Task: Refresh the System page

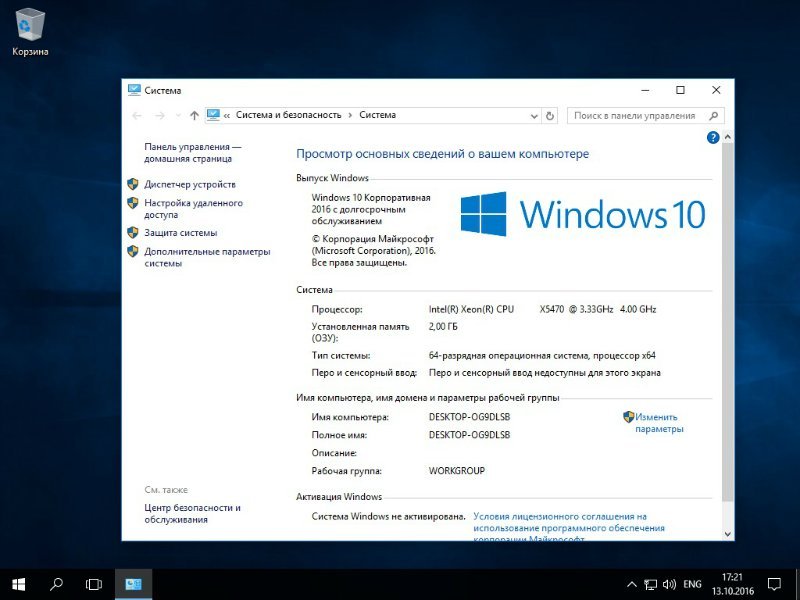Action: pyautogui.click(x=549, y=116)
